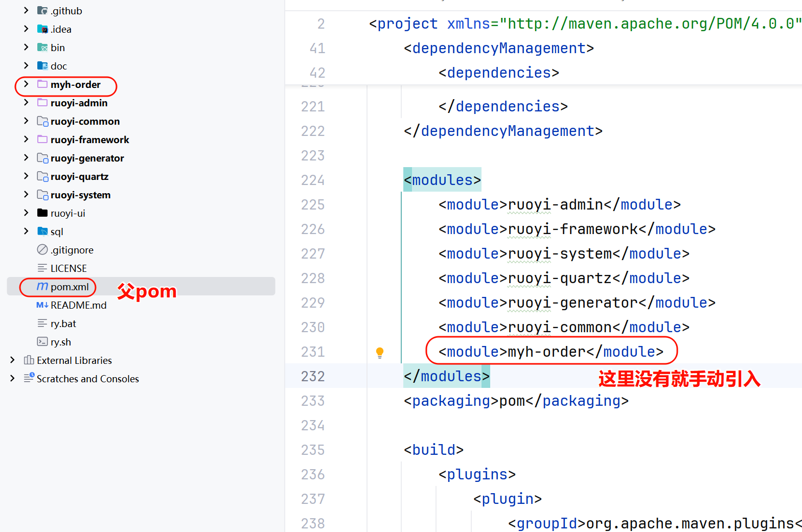Click the myh-order module line in editor
The height and width of the screenshot is (532, 802).
[x=551, y=352]
